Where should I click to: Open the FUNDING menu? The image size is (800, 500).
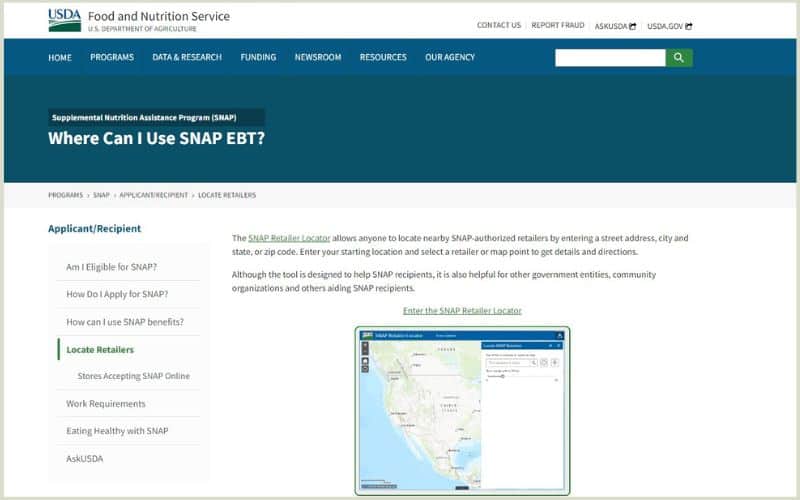point(258,57)
